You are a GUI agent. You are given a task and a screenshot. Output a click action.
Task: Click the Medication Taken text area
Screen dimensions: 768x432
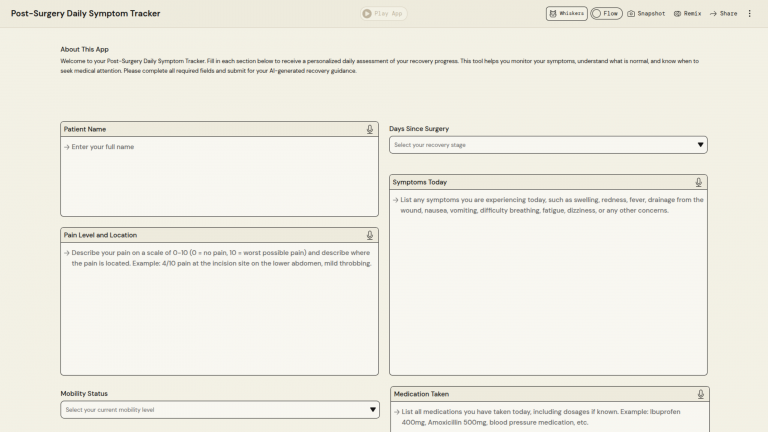[548, 420]
